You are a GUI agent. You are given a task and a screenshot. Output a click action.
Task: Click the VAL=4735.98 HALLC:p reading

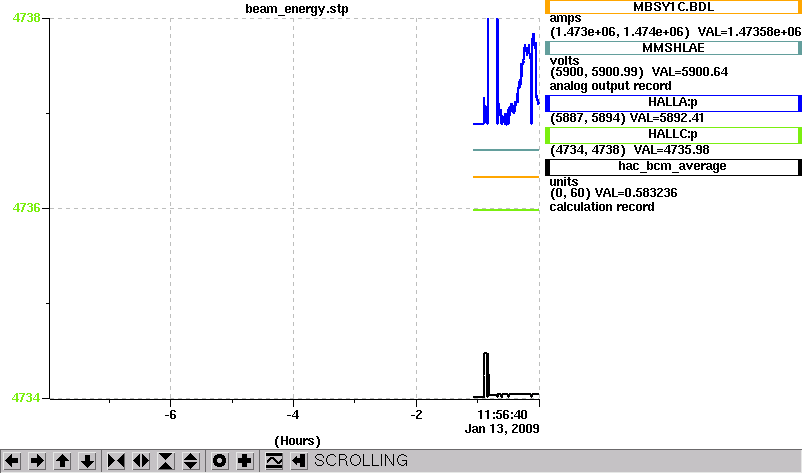pyautogui.click(x=672, y=150)
